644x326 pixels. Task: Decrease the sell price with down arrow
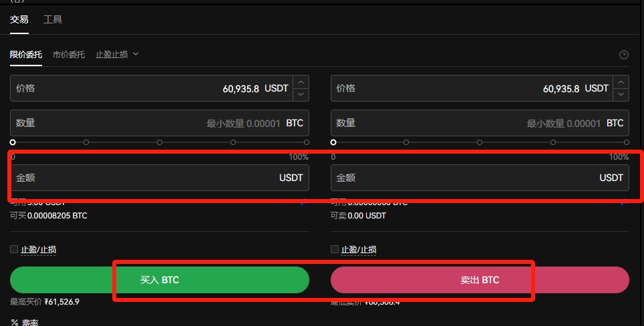pos(621,94)
